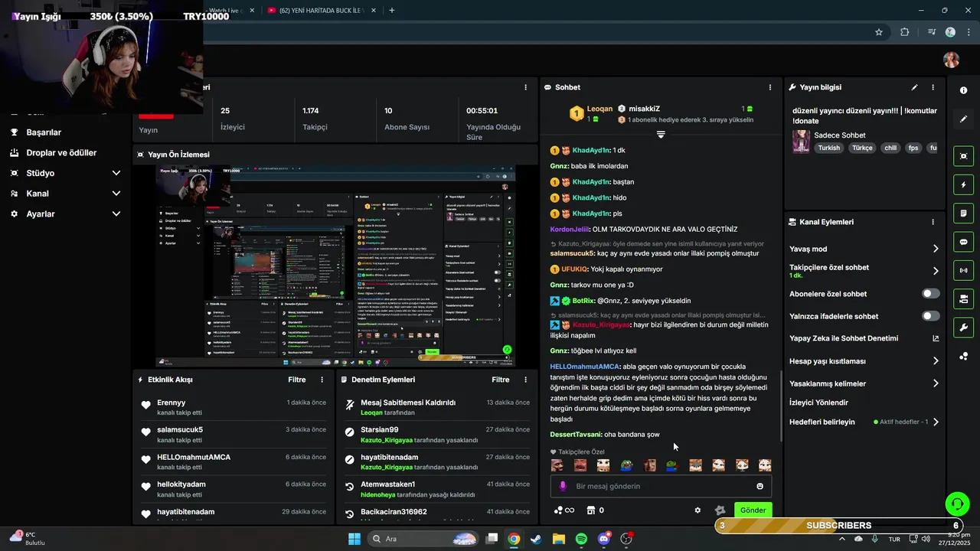Open the emoji picker in chat box
This screenshot has height=551, width=980.
click(760, 486)
